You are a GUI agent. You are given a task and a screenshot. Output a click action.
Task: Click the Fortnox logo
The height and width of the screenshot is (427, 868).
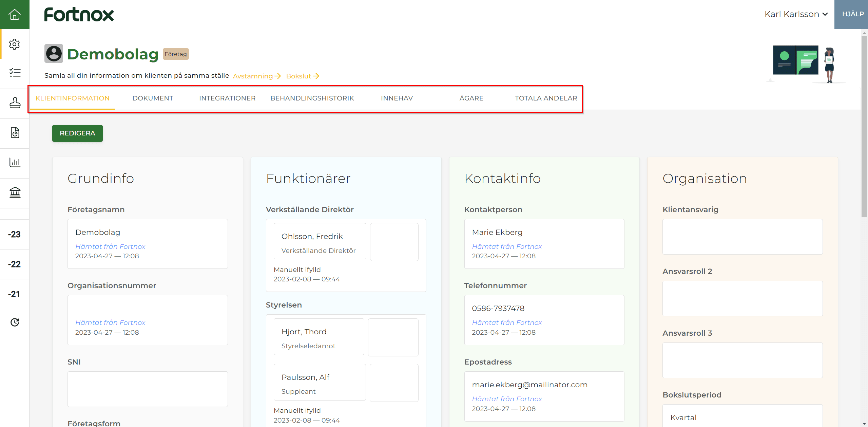point(79,15)
